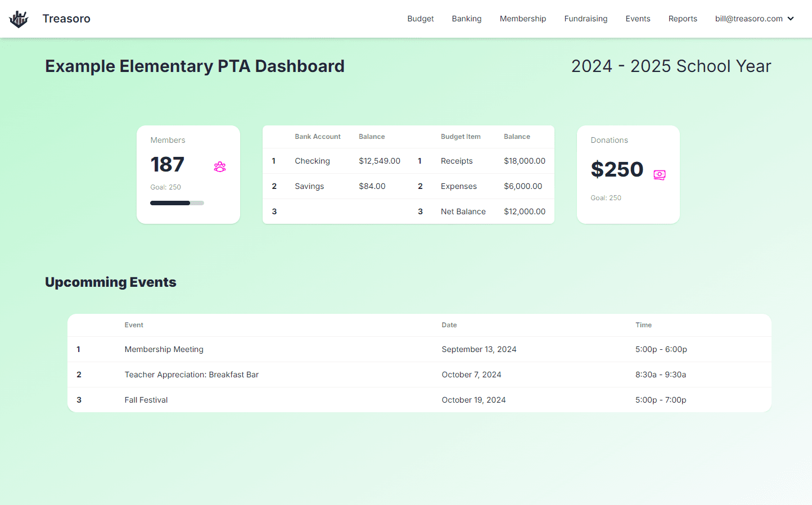Viewport: 812px width, 505px height.
Task: Click the 5:00p - 6:00p time
Action: pos(661,349)
